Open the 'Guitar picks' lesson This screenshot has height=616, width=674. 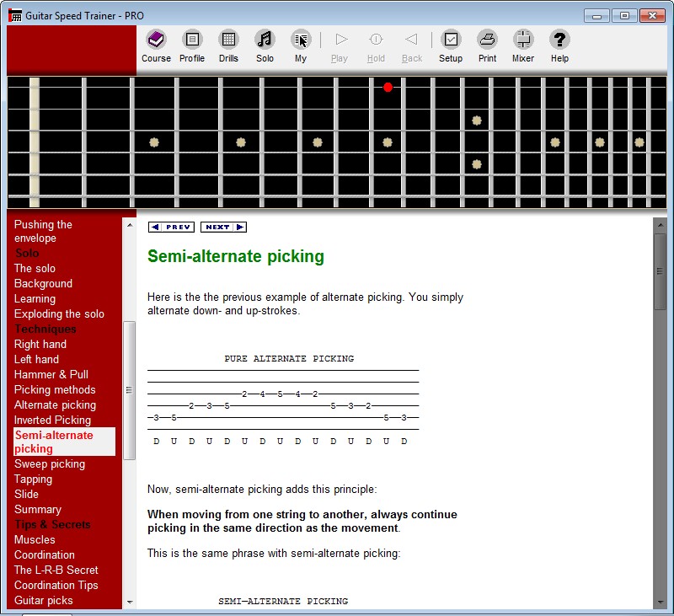tap(44, 600)
